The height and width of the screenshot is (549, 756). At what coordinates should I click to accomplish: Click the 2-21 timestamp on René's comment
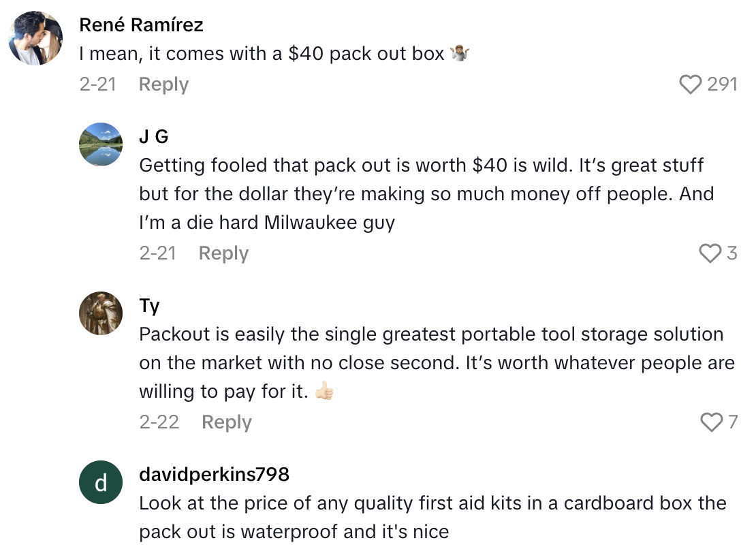click(x=99, y=84)
